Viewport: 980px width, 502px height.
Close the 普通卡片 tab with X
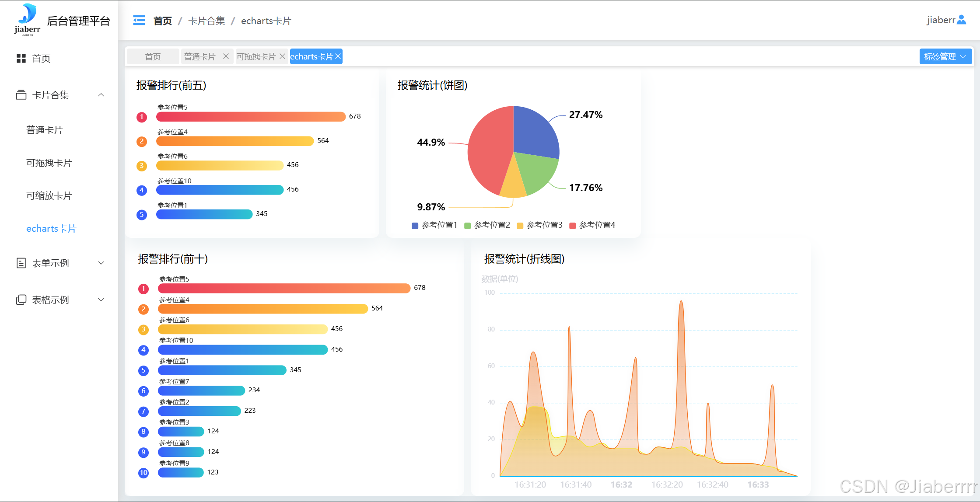(226, 56)
